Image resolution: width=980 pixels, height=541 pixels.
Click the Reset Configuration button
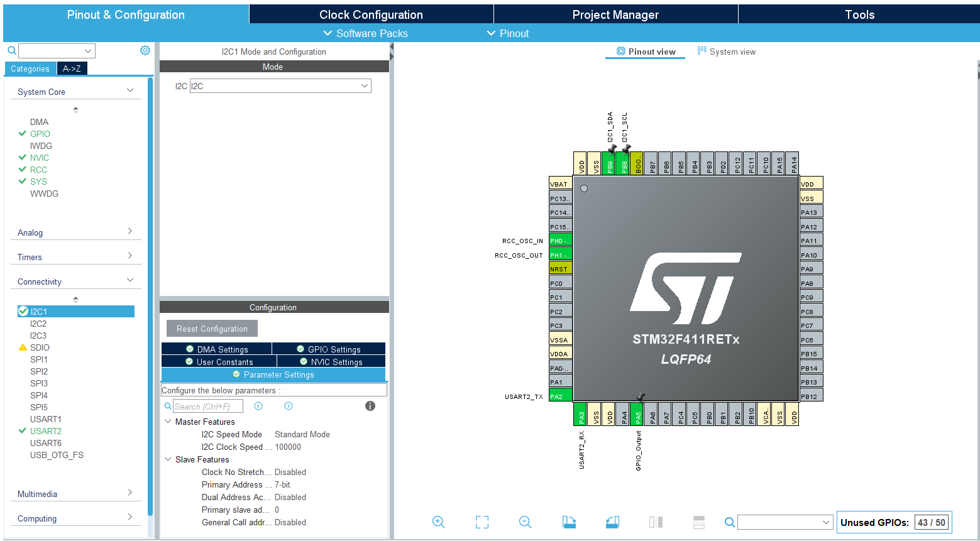[212, 329]
